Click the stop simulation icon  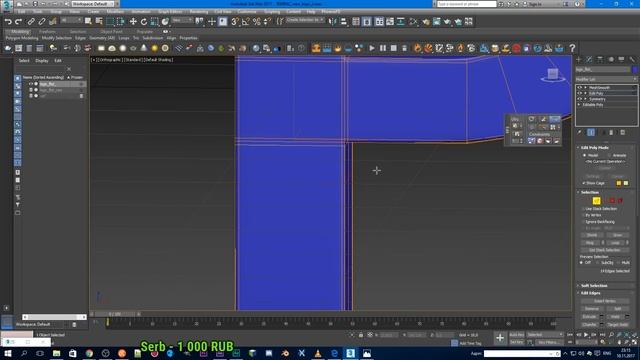(x=393, y=48)
